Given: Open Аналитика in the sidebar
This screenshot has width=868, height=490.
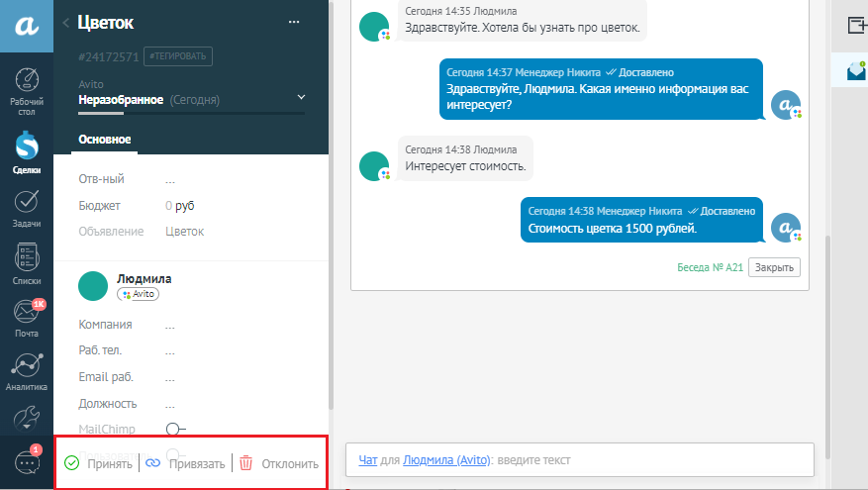Looking at the screenshot, I should (27, 373).
